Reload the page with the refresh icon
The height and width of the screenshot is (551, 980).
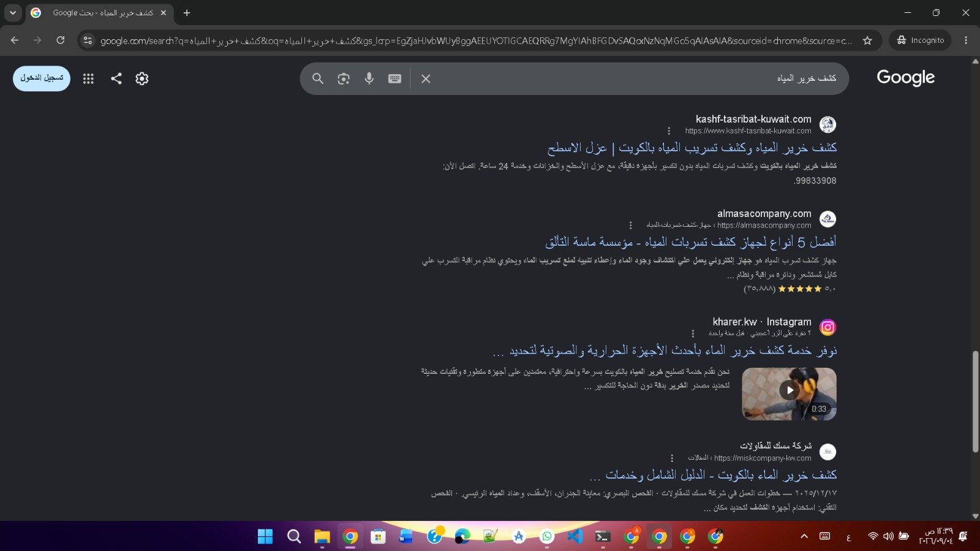61,40
